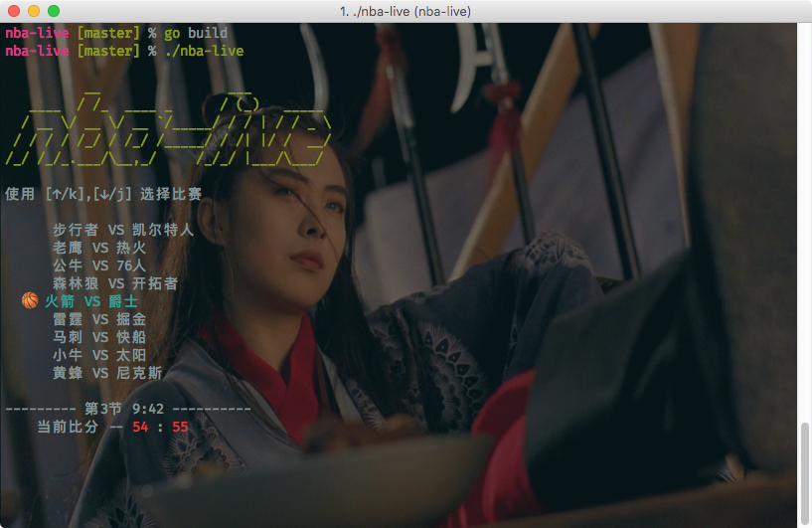
Task: Click the 使用 [↑/k],[↓/j] 选择比赛 instruction line
Action: (103, 194)
